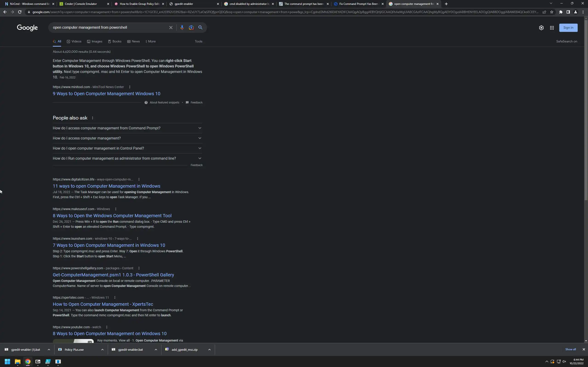
Task: Toggle the Chrome side panel
Action: point(568,12)
